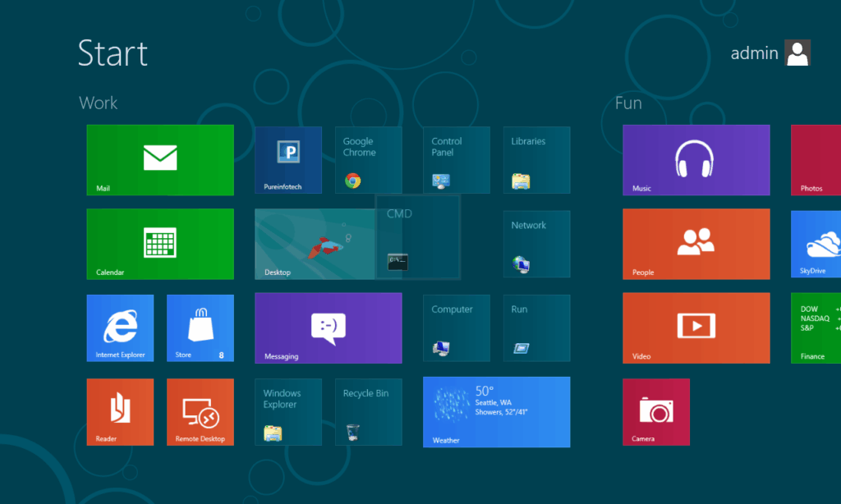841x504 pixels.
Task: Launch Internet Explorer tile
Action: [120, 328]
